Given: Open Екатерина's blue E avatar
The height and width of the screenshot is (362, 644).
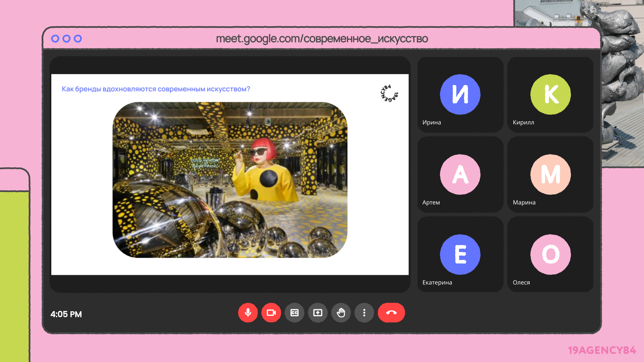Looking at the screenshot, I should (460, 255).
